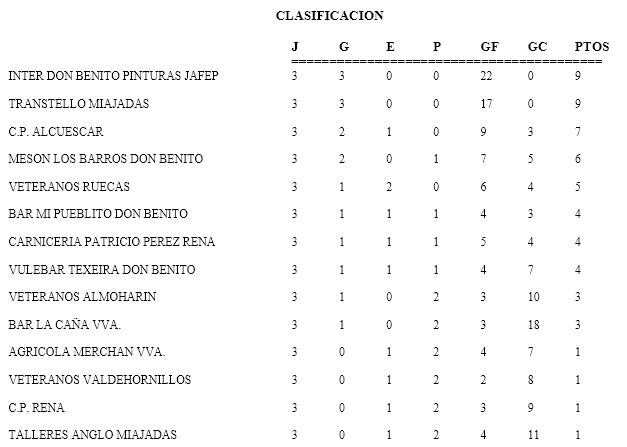Click the CLASIFICACION title
627x447 pixels.
click(x=329, y=15)
